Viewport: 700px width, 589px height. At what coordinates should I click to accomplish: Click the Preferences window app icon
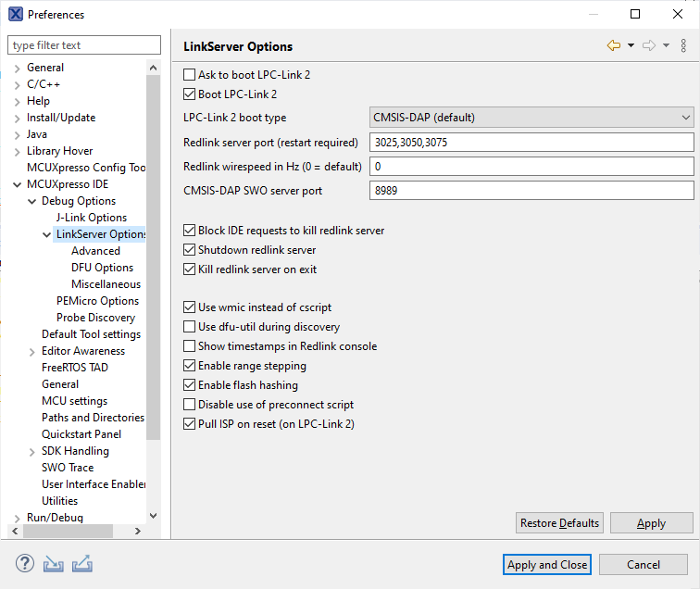16,14
